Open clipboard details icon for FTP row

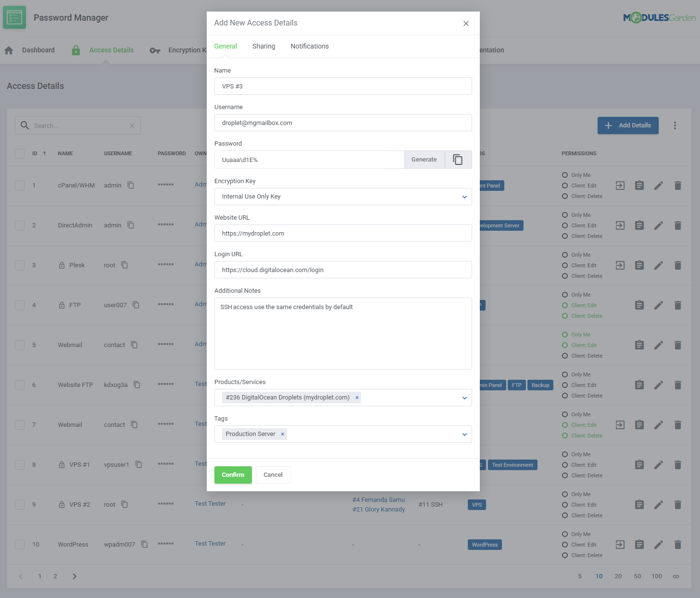pyautogui.click(x=639, y=305)
